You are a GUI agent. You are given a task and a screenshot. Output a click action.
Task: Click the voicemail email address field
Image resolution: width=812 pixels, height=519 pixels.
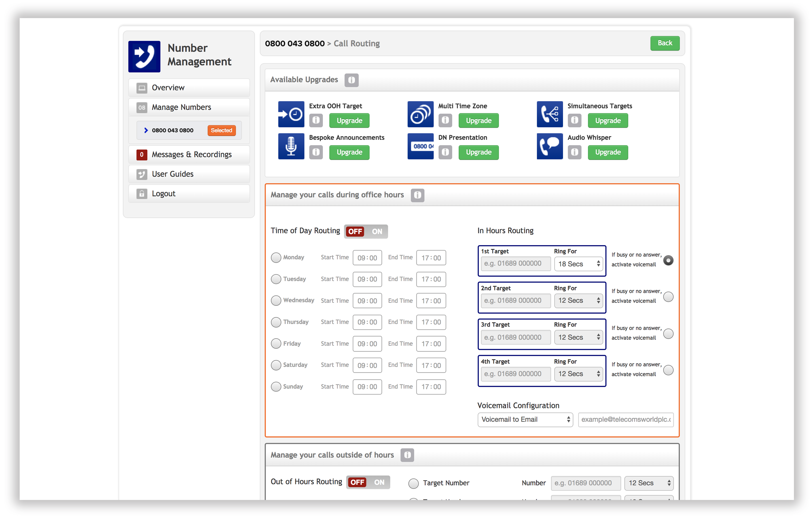[626, 419]
